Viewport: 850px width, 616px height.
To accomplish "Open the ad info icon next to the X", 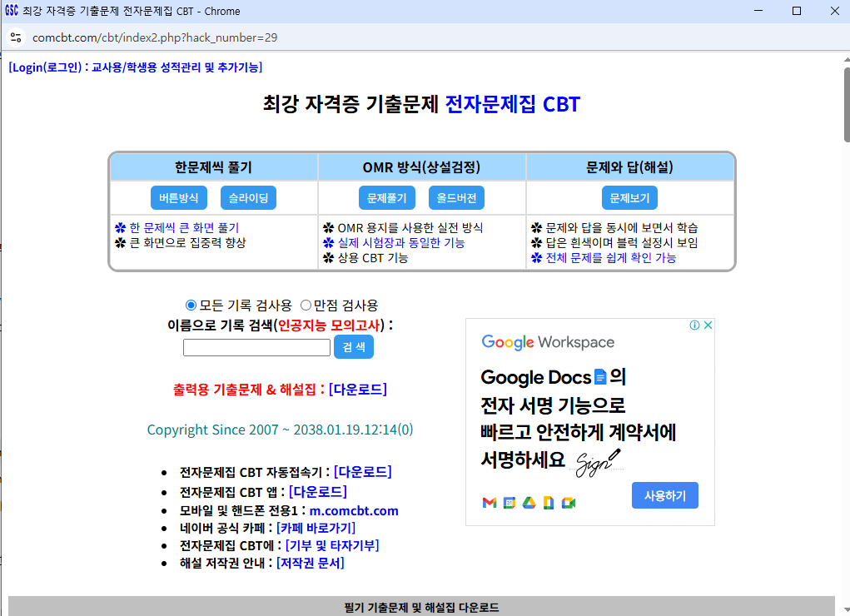I will [694, 325].
